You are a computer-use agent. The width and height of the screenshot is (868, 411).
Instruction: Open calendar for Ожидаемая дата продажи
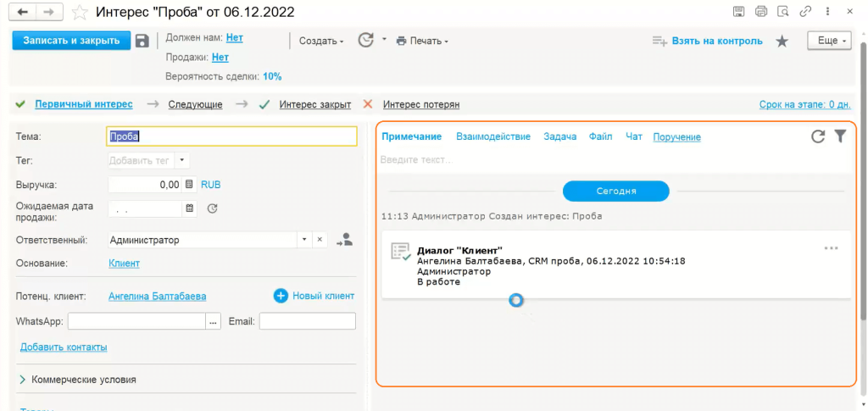pyautogui.click(x=189, y=208)
